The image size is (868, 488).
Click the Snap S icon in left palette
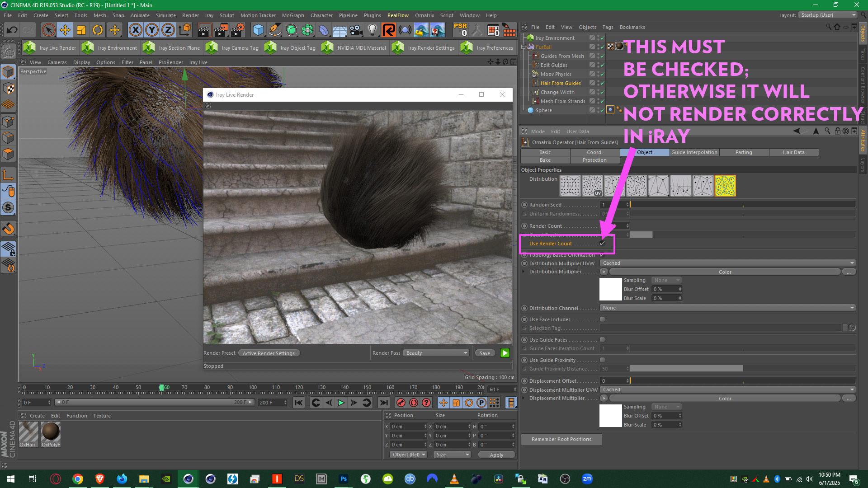(8, 208)
